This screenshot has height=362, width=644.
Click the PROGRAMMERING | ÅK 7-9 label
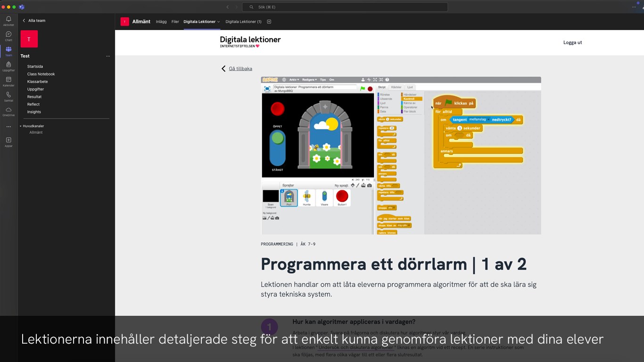pyautogui.click(x=288, y=244)
